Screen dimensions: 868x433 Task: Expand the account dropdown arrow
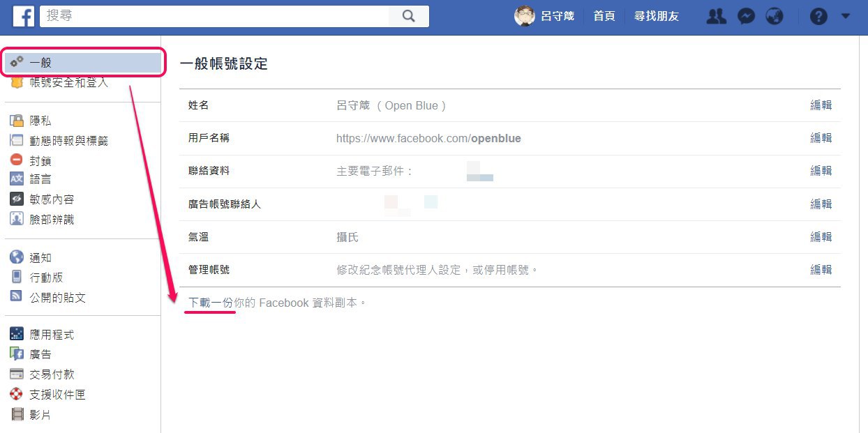click(x=846, y=16)
